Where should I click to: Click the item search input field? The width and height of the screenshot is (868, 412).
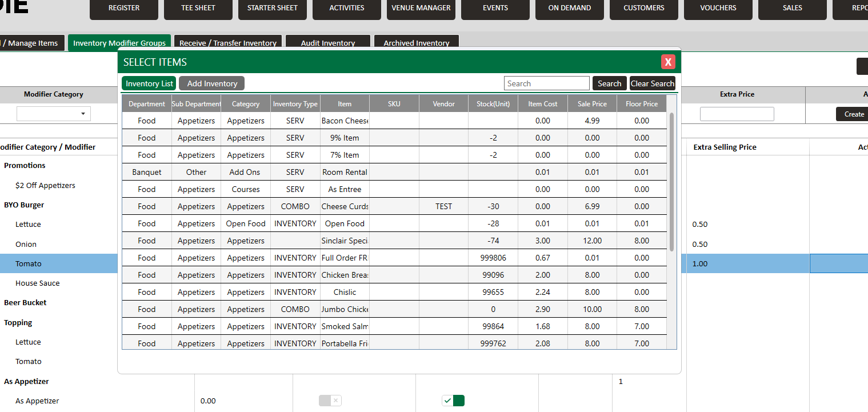click(546, 83)
